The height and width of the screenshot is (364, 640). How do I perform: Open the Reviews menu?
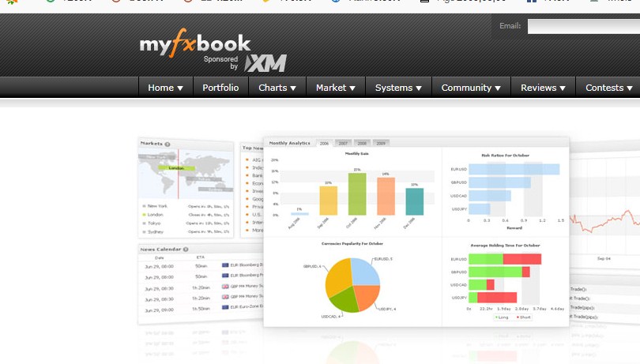click(x=543, y=88)
